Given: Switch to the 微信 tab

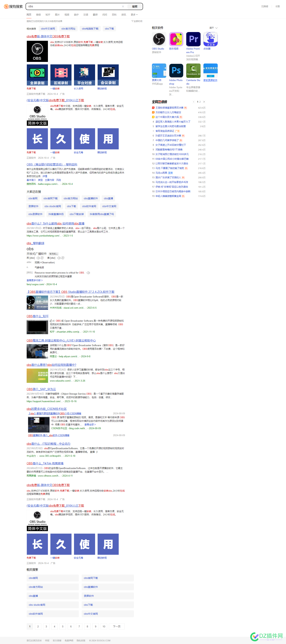Looking at the screenshot, I should tap(38, 15).
